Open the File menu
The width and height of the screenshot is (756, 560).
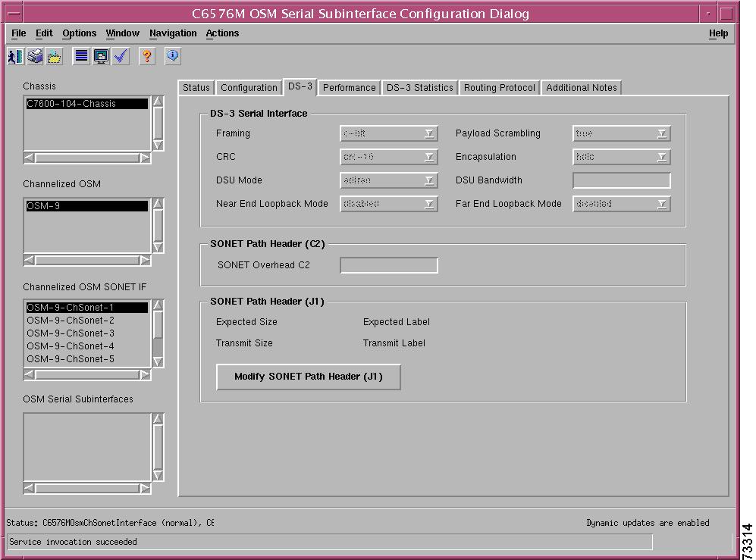[x=18, y=33]
